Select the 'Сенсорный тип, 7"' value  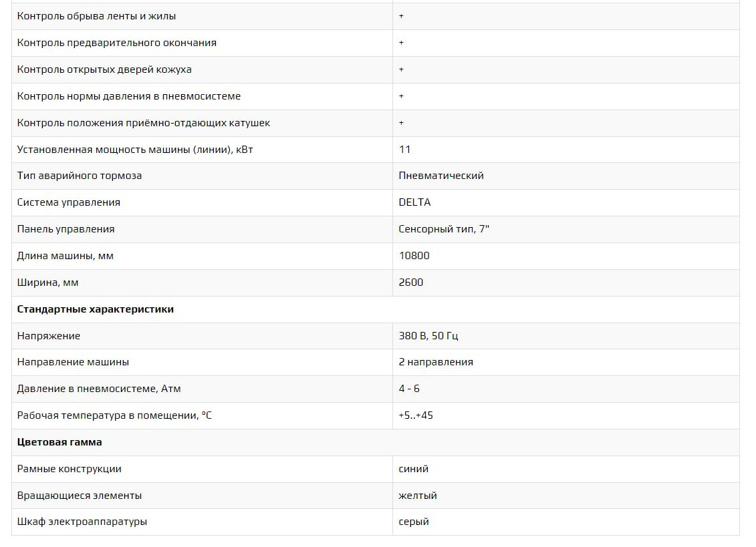444,229
